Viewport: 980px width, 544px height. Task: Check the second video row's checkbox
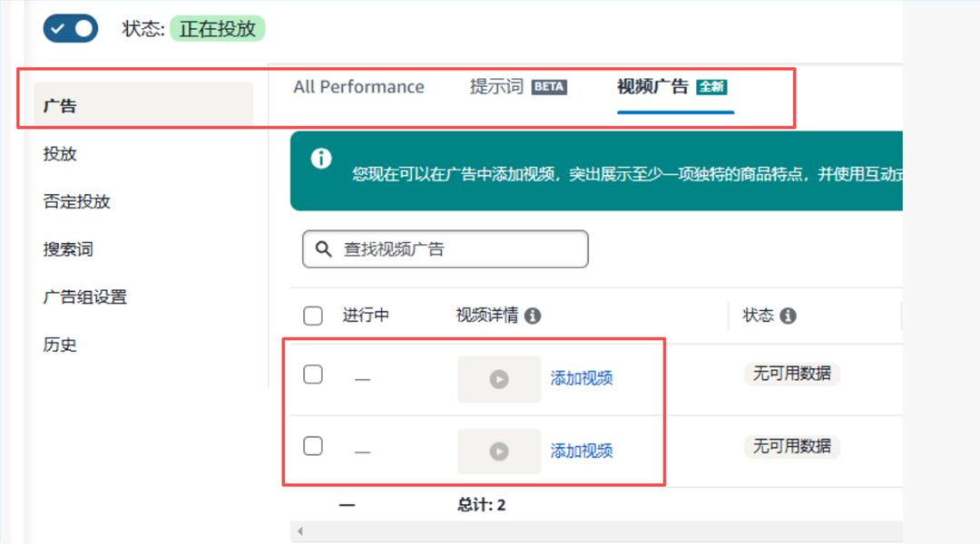pos(313,446)
